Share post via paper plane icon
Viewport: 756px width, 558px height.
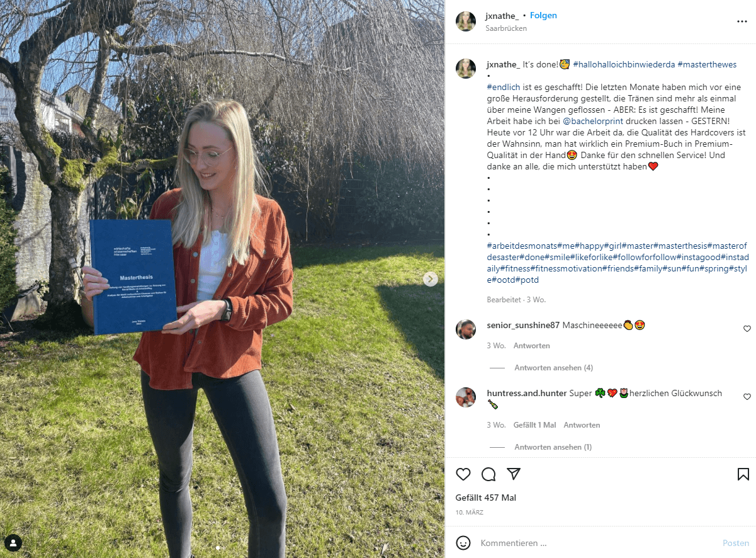[x=514, y=474]
